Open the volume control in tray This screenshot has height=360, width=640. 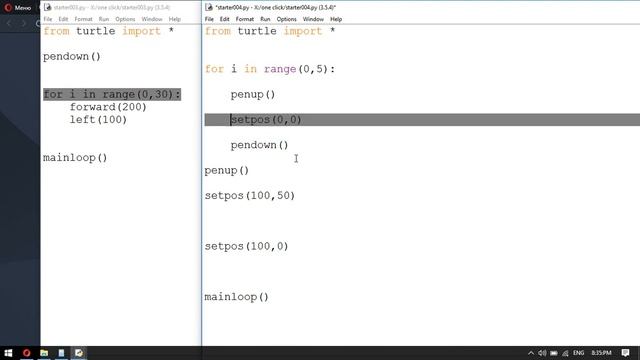coord(542,353)
